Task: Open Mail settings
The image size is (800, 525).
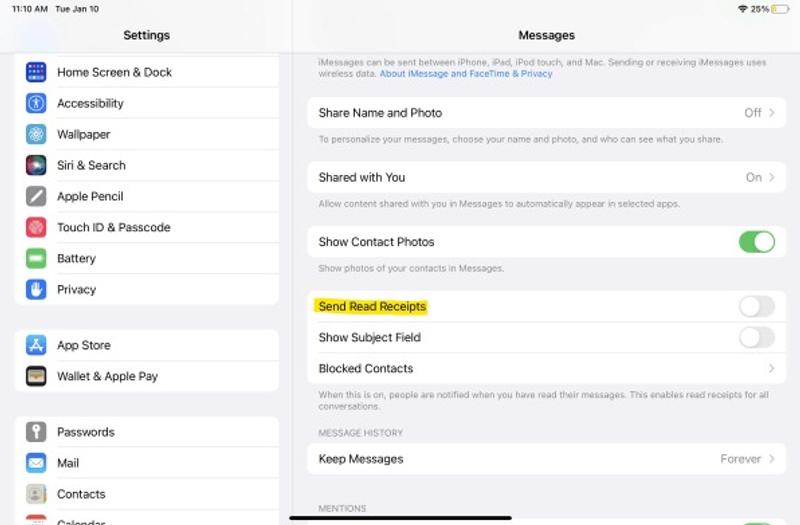Action: 147,463
